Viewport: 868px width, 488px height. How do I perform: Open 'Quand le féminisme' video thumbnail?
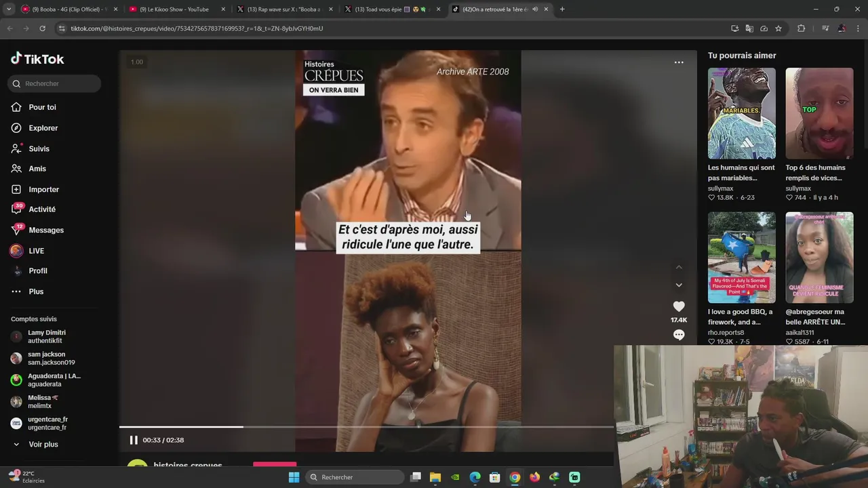click(819, 258)
